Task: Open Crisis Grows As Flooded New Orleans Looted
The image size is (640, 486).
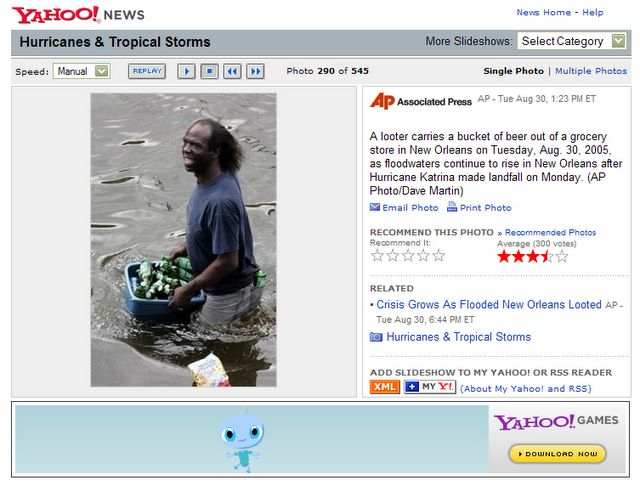Action: [x=489, y=304]
